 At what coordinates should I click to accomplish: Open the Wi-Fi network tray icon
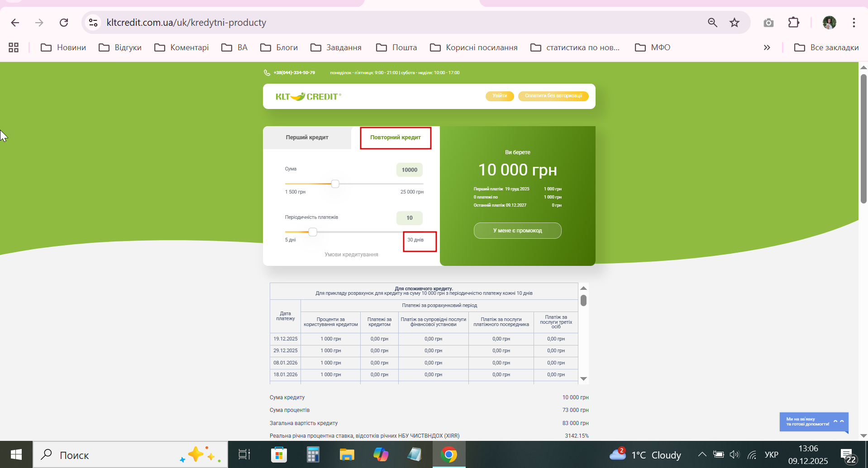(752, 454)
